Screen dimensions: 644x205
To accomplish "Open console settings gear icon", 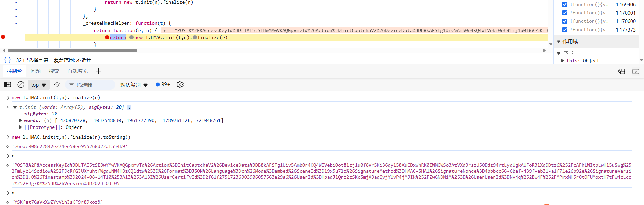I will tap(180, 85).
